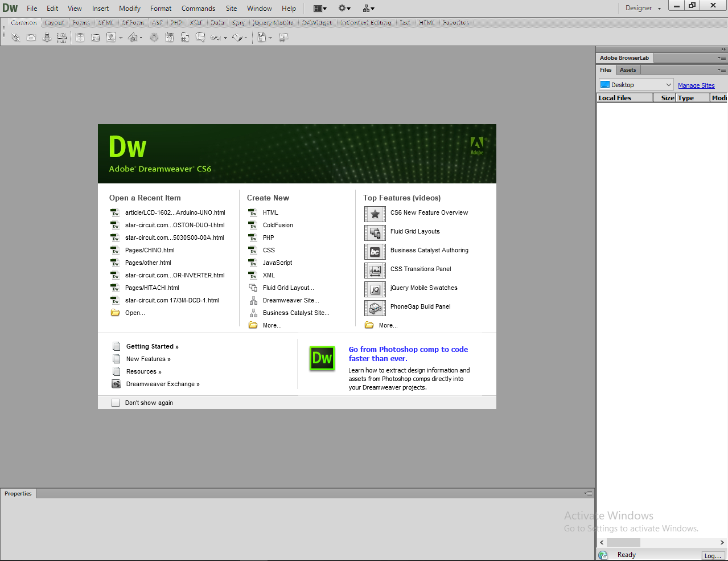Open the Head icon dropdown arrow

pyautogui.click(x=225, y=38)
